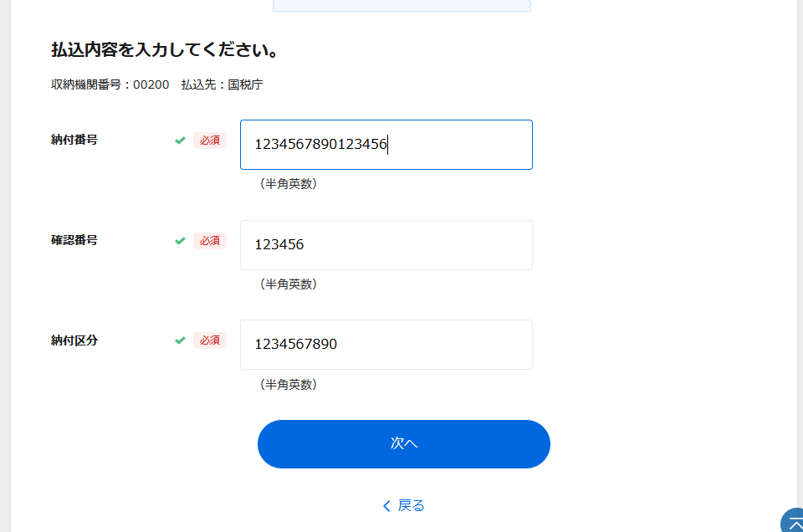Click 必須 badge next to 納付番号
The image size is (803, 532).
(209, 141)
